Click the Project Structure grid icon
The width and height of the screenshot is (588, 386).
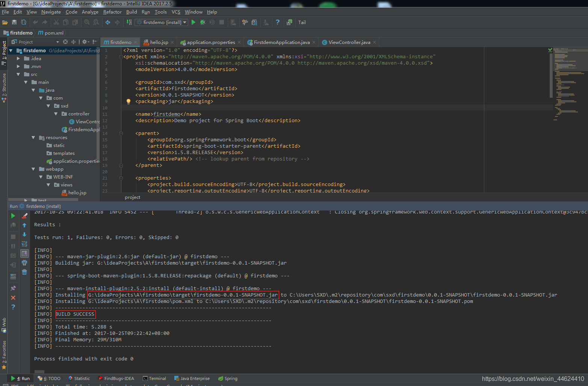click(254, 22)
